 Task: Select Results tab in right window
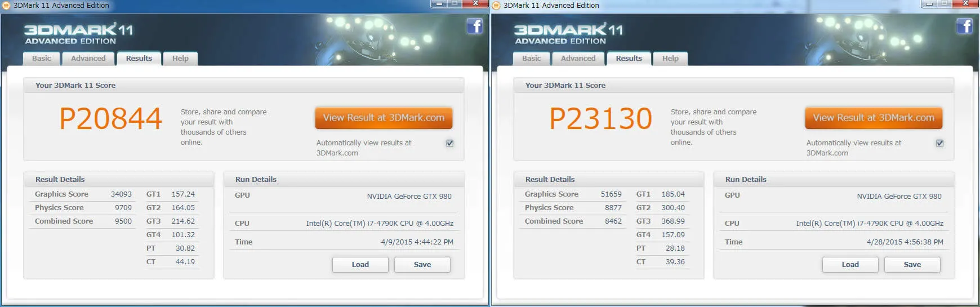(x=629, y=59)
